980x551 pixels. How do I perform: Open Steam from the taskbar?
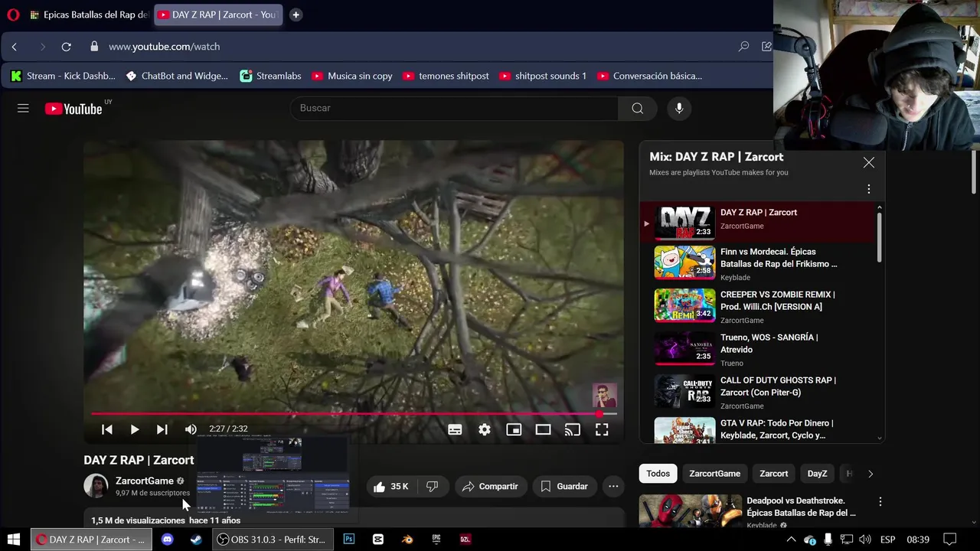pyautogui.click(x=196, y=540)
